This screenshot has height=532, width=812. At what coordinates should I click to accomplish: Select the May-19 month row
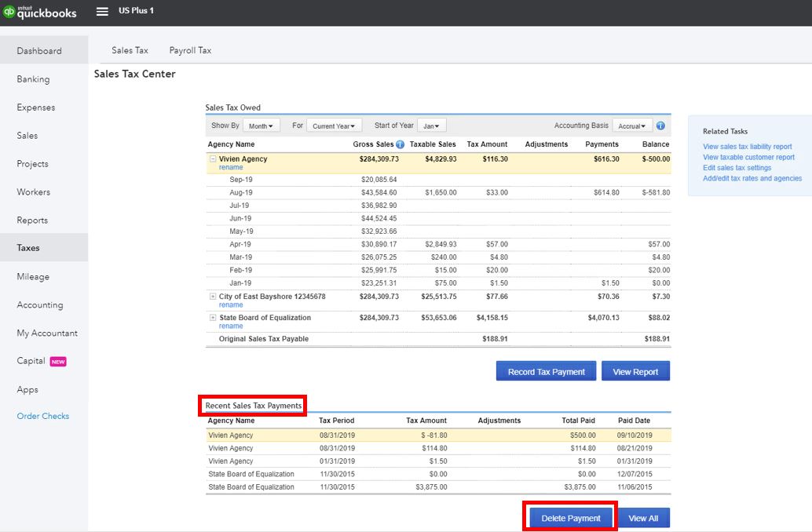(438, 231)
